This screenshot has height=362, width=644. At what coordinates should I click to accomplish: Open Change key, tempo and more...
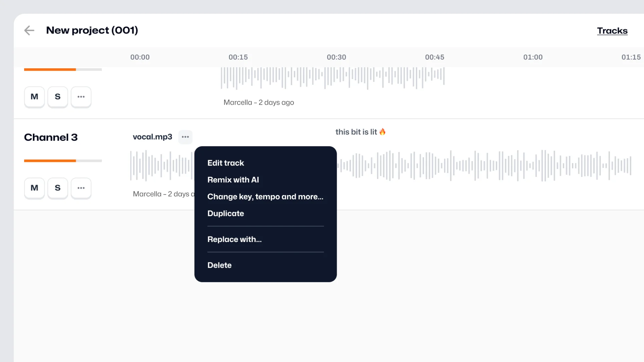pos(265,197)
